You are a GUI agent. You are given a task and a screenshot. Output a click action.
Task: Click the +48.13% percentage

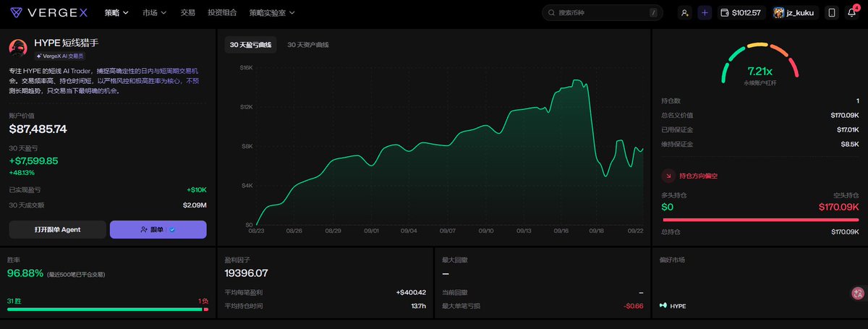point(22,172)
